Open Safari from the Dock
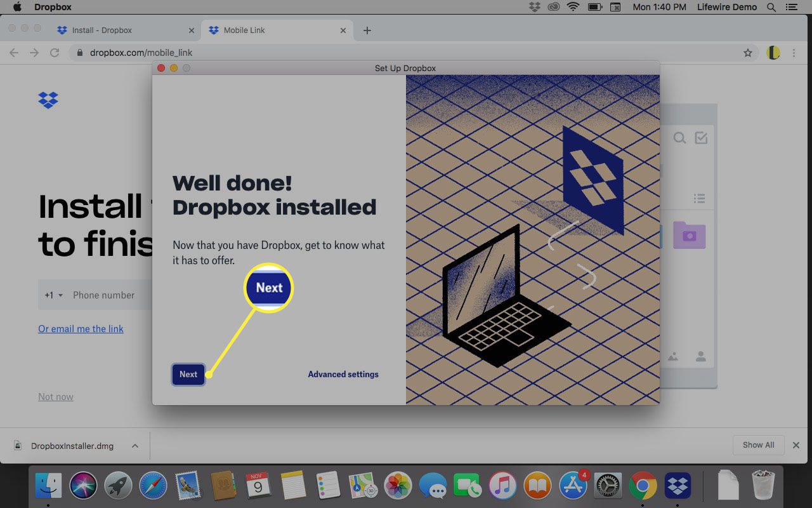 point(153,486)
